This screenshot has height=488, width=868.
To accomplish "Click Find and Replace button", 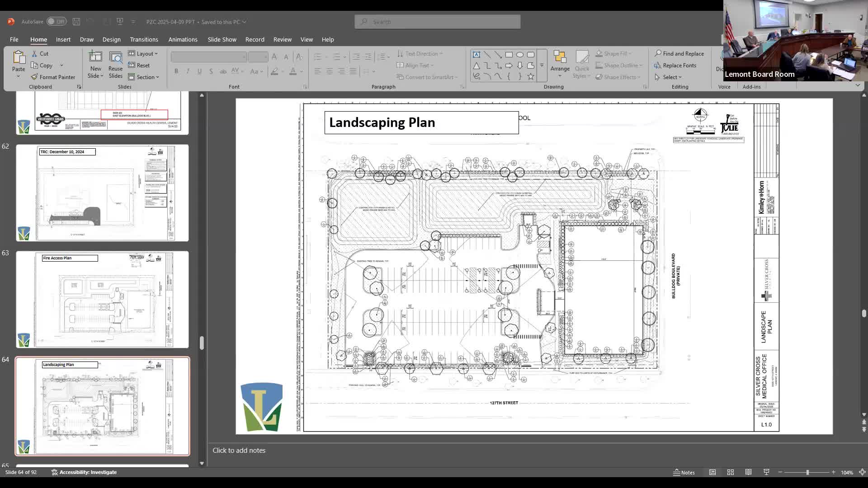I will pyautogui.click(x=679, y=53).
